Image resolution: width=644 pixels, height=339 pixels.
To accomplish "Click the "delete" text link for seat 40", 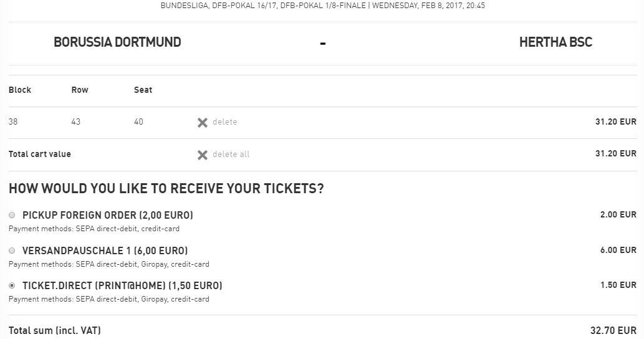I will pos(224,122).
